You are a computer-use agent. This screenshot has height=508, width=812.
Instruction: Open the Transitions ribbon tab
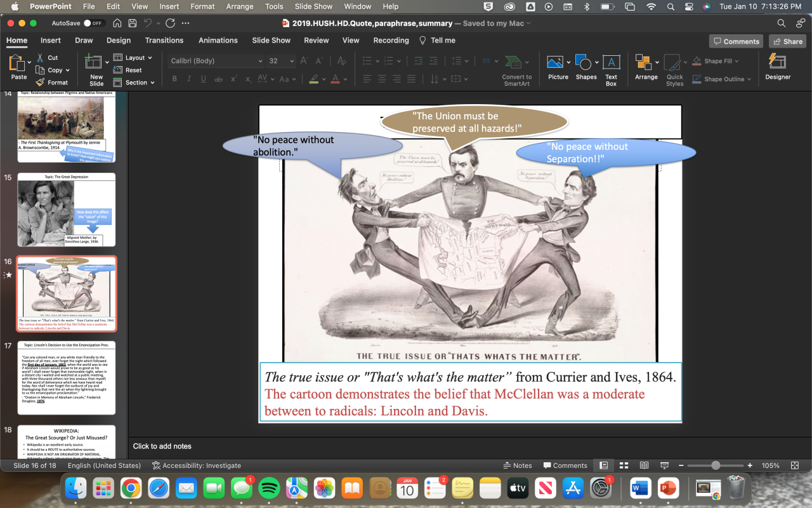click(x=164, y=40)
